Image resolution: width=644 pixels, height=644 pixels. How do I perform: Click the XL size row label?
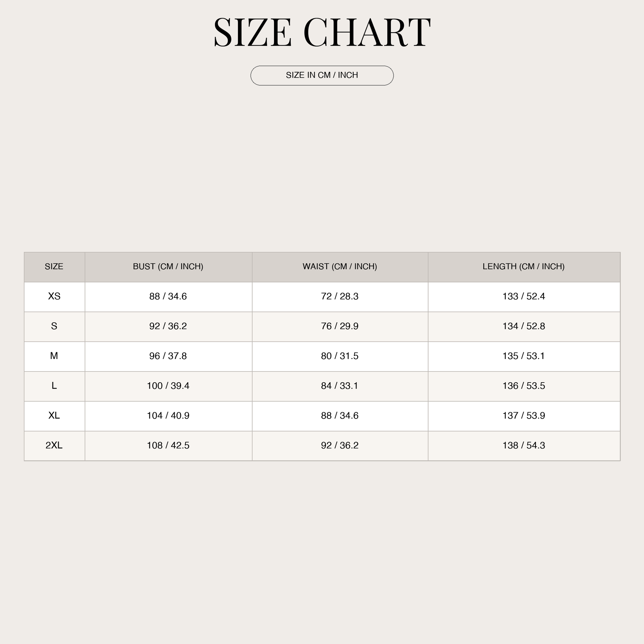point(54,415)
